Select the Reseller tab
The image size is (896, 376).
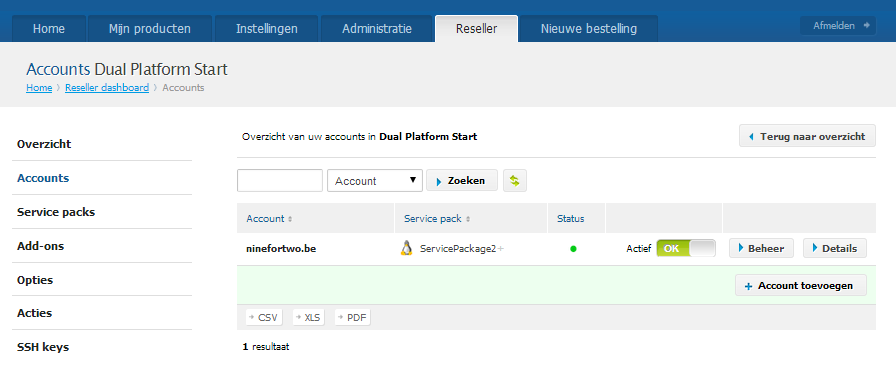(x=477, y=29)
